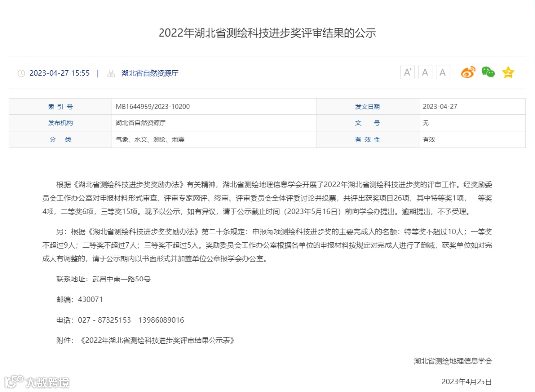535x392 pixels.
Task: Click the organization icon before 湖北省自然资源厅
Action: 111,73
